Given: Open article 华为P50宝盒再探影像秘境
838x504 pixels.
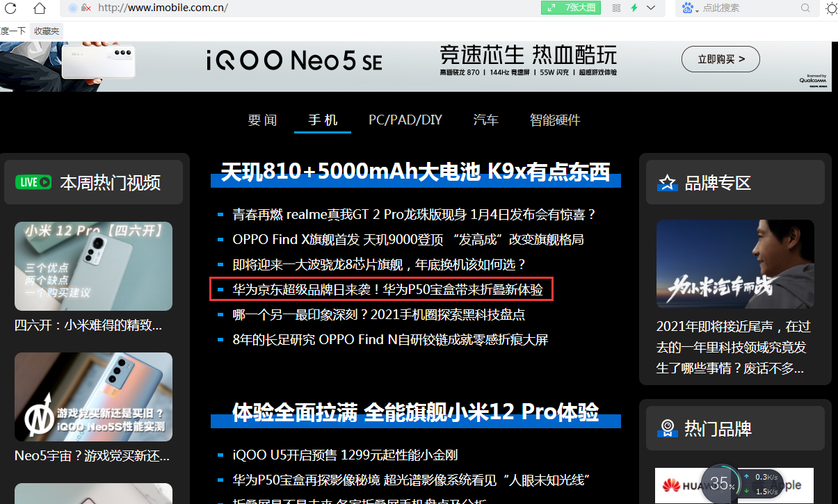Looking at the screenshot, I should pyautogui.click(x=412, y=480).
